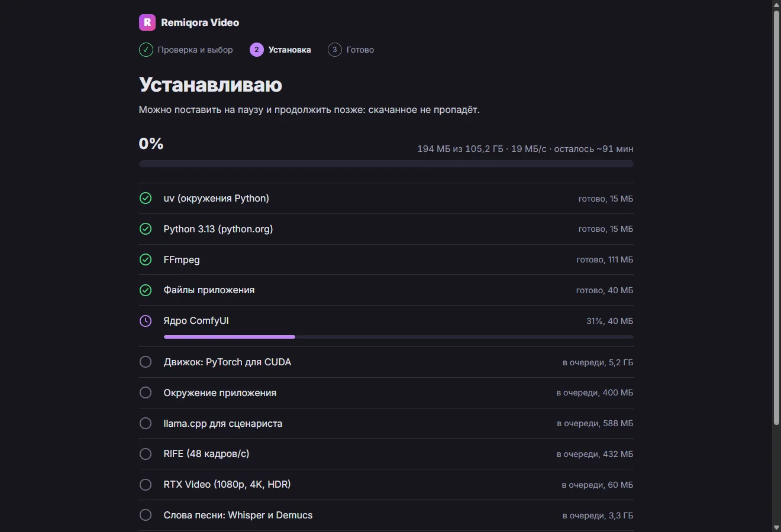Image resolution: width=781 pixels, height=532 pixels.
Task: Click the checkmark icon beside Python 3.13
Action: pos(146,229)
